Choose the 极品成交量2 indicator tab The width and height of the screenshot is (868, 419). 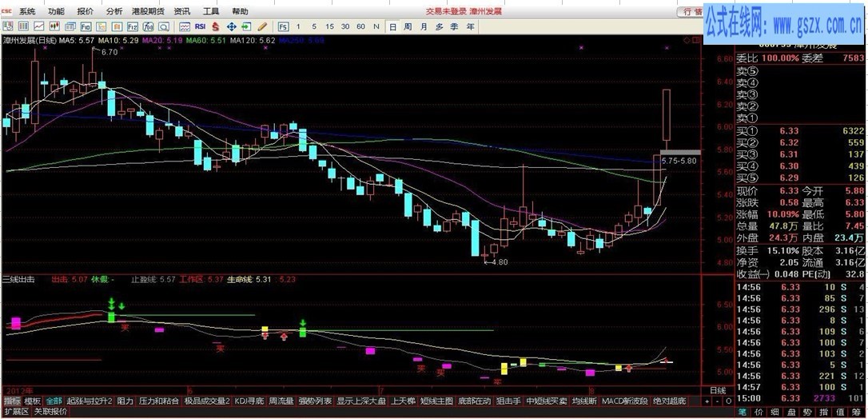207,401
